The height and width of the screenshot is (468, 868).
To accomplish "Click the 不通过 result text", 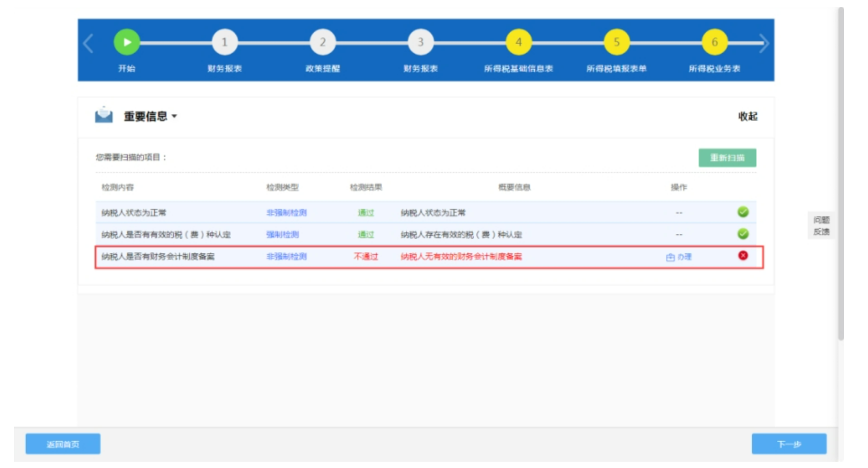I will point(366,256).
